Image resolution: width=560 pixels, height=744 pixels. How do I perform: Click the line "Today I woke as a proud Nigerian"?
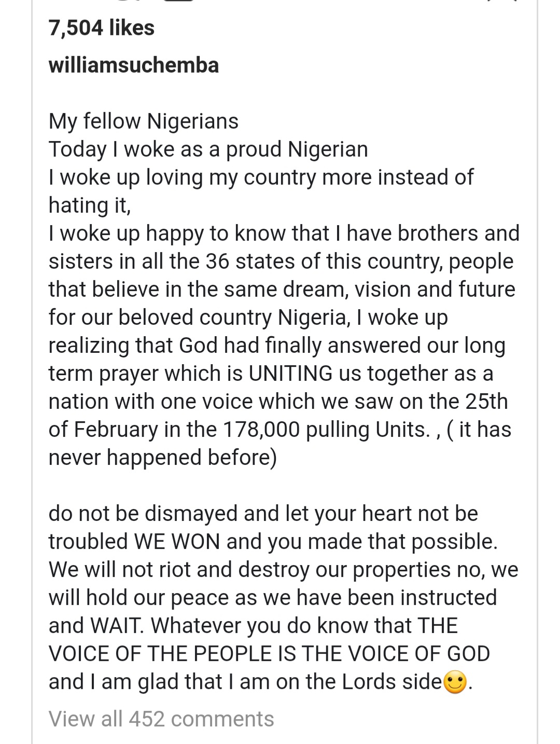[208, 149]
